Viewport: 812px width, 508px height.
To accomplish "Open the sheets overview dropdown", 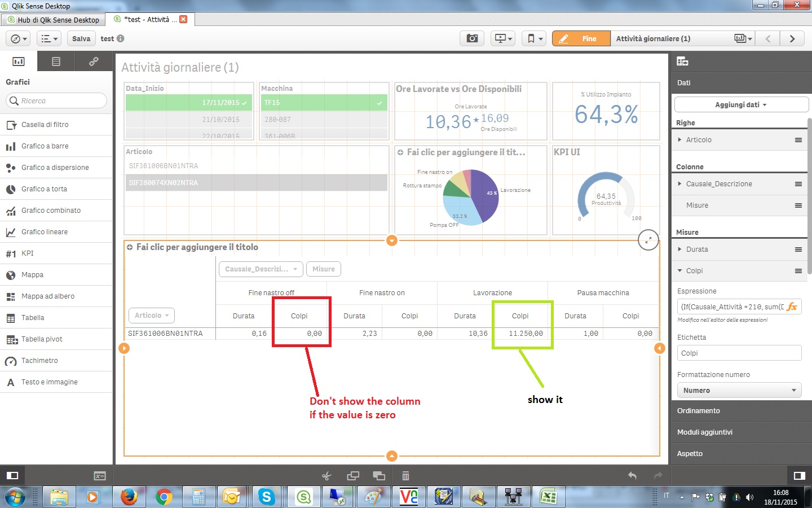I will (x=743, y=38).
